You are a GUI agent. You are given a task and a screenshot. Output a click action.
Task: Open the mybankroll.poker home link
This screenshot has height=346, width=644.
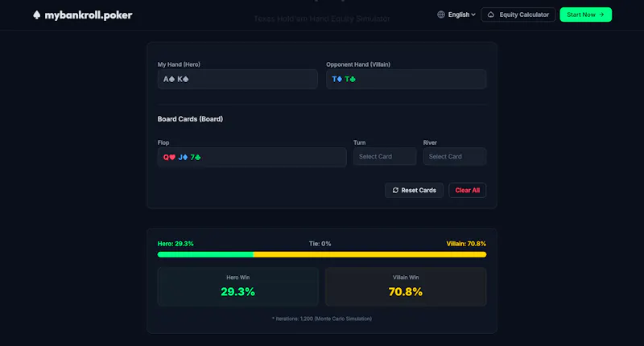click(83, 15)
